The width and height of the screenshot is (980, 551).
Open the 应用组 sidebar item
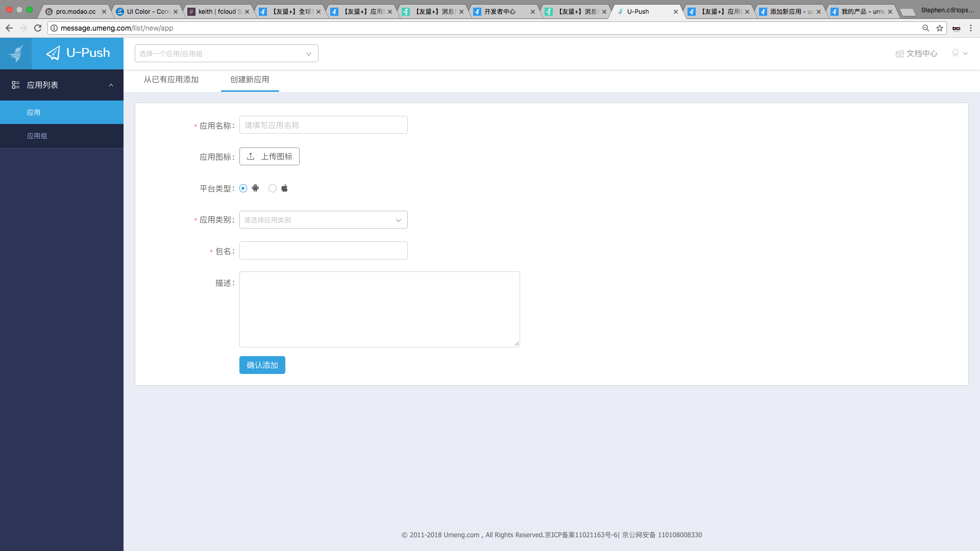(x=37, y=136)
